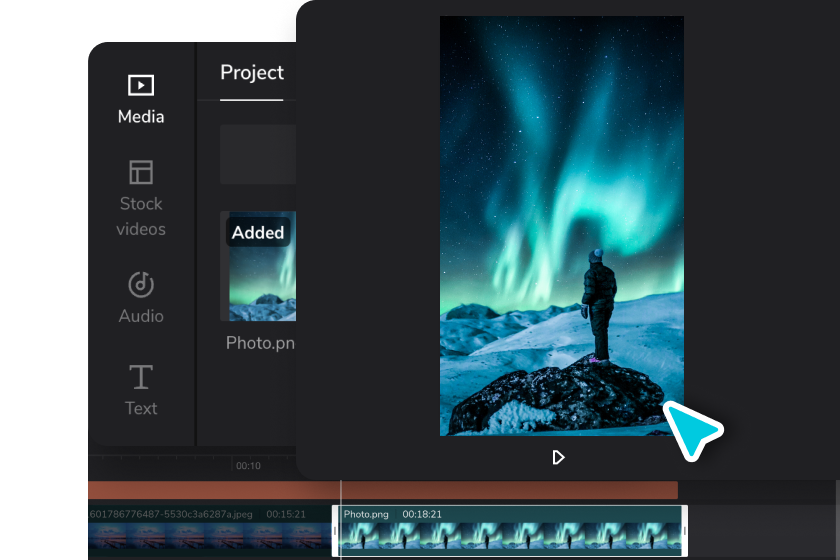Open the Media panel icon
840x560 pixels.
(x=141, y=85)
